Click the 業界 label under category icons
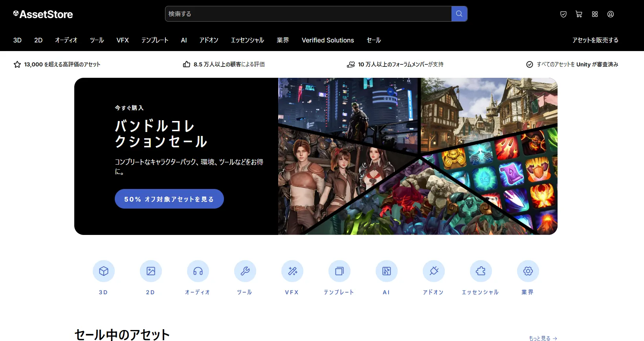Screen dimensions: 644x341 tap(528, 292)
